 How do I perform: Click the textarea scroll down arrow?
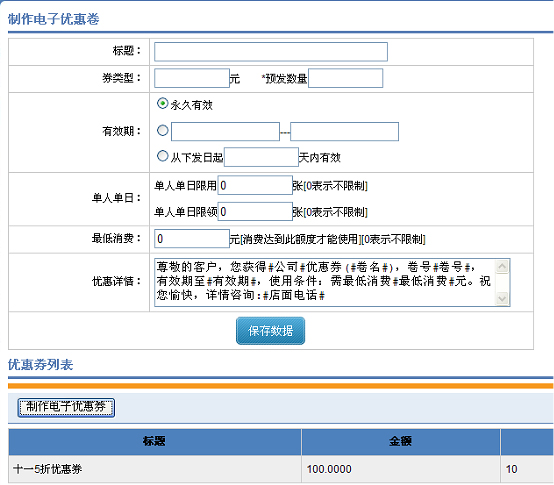coord(502,298)
